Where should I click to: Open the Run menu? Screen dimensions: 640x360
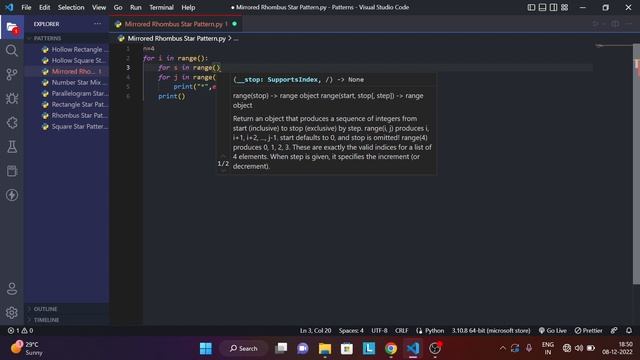pos(136,7)
